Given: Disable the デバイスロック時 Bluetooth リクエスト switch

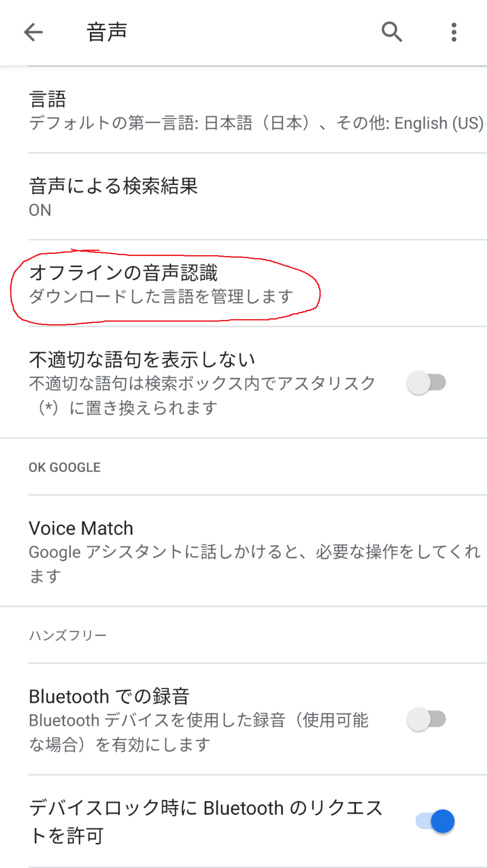Looking at the screenshot, I should 435,821.
